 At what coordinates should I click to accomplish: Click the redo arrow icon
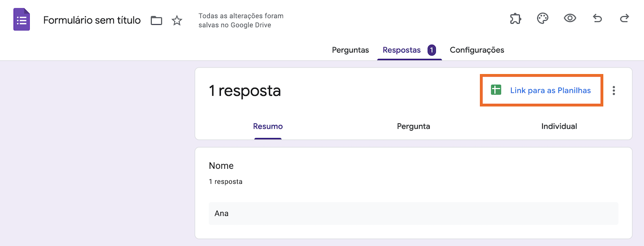624,19
